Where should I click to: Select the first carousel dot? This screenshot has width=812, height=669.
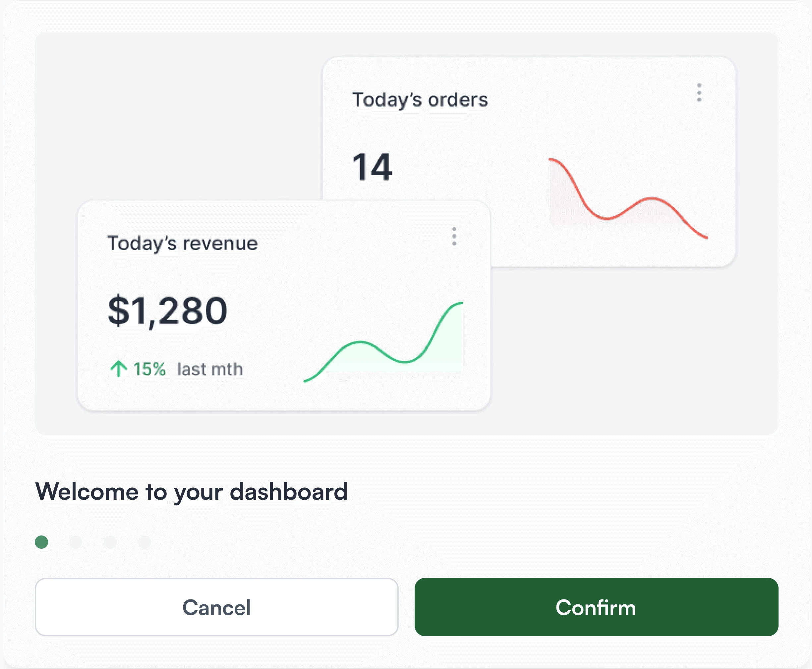[x=42, y=542]
